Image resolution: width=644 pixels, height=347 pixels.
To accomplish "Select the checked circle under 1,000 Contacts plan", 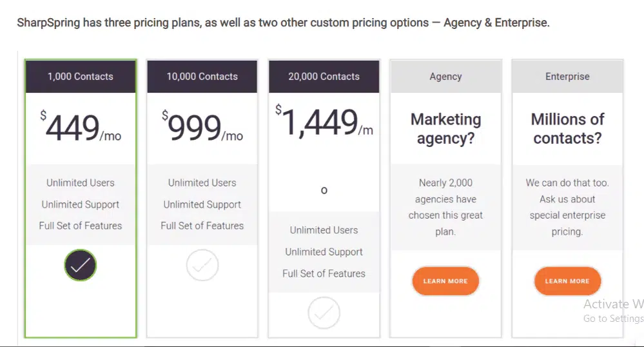I will [x=80, y=265].
